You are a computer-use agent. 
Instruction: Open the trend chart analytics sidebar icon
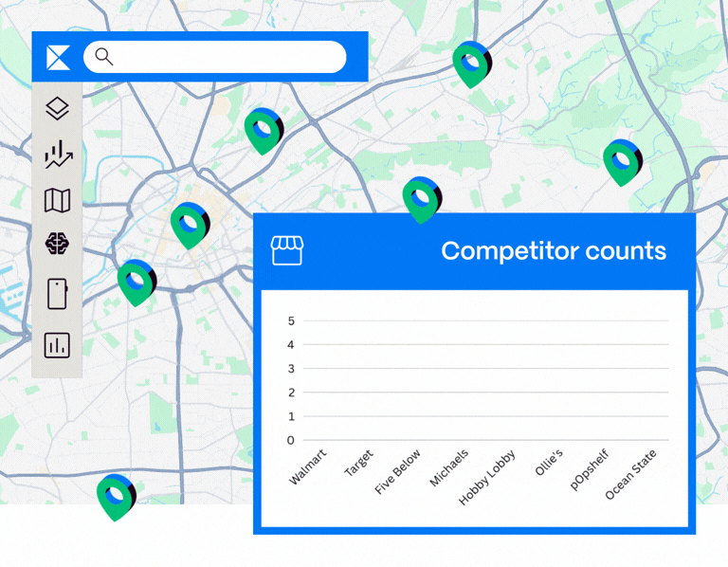click(59, 155)
